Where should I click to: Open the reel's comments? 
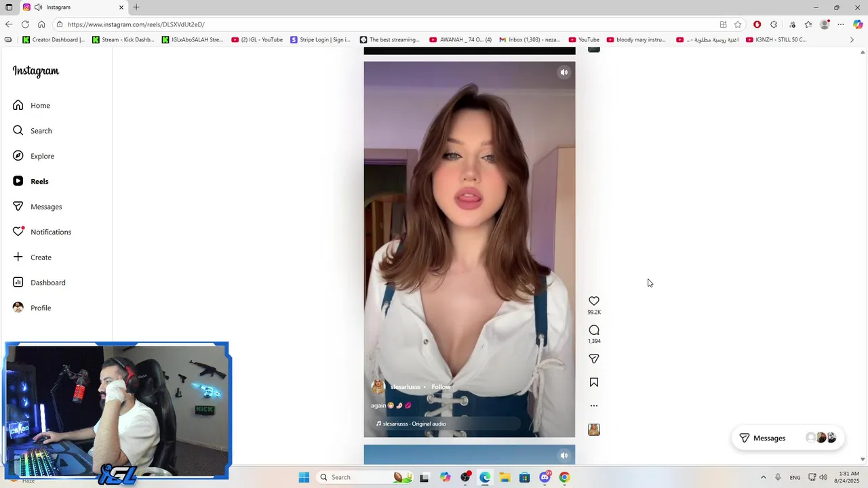tap(594, 330)
